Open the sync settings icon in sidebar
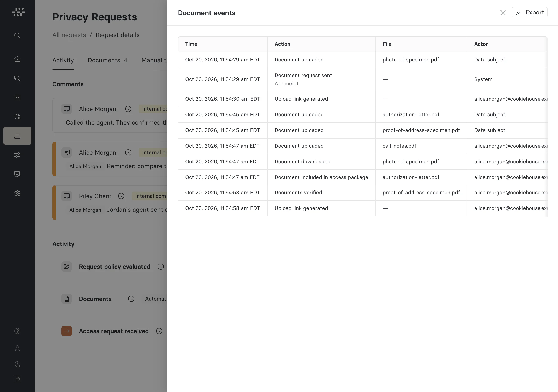Image resolution: width=558 pixels, height=392 pixels. pos(17,117)
